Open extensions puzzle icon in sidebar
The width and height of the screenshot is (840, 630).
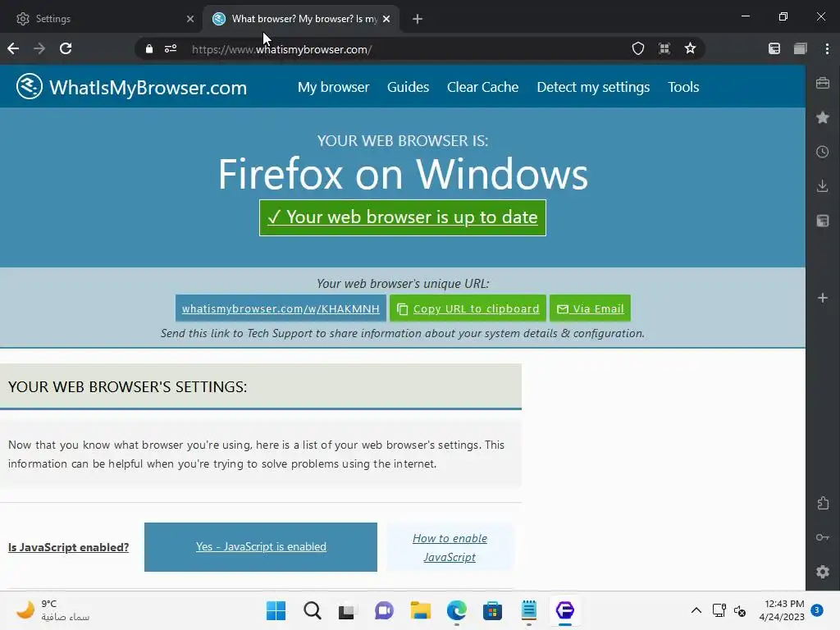[x=823, y=503]
